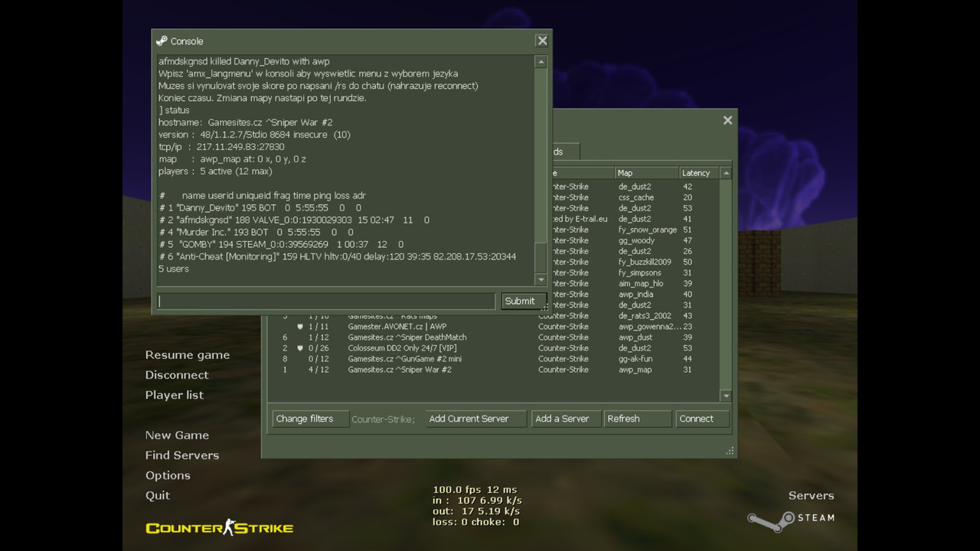Select Colosseum DD2 Only 24/7 [VIP] row
Viewport: 980px width, 551px height.
point(494,348)
